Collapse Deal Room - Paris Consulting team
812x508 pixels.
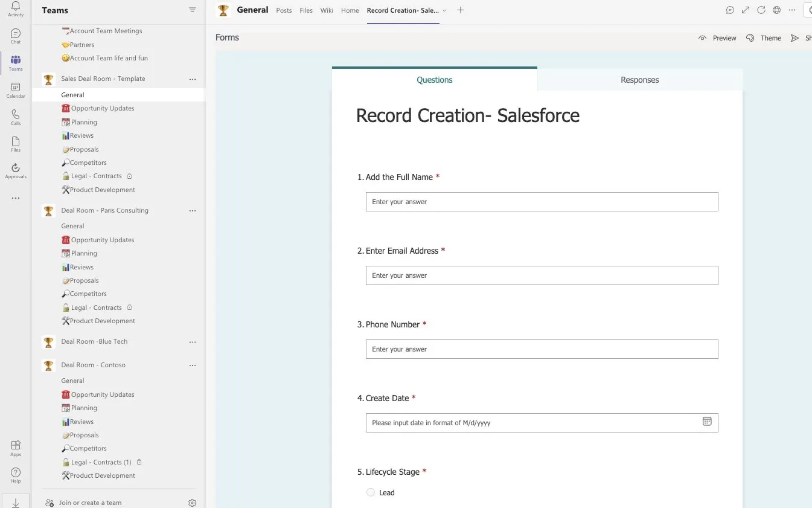(x=104, y=211)
